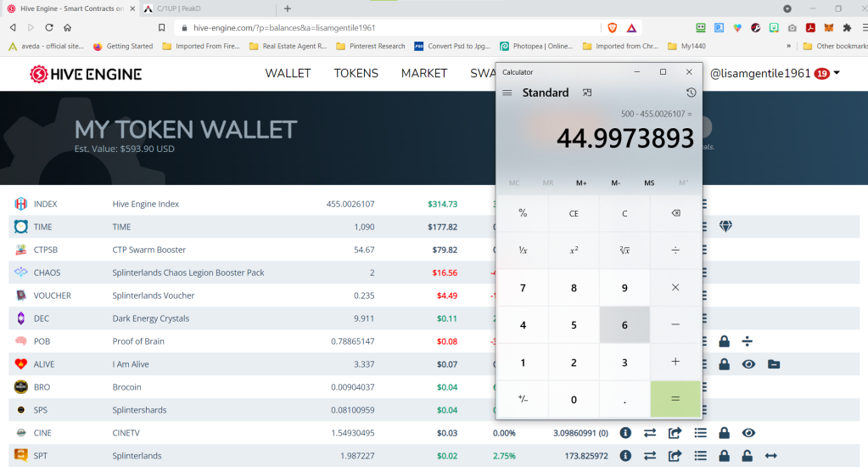
Task: Toggle calculator Keep on top mode
Action: pos(587,93)
